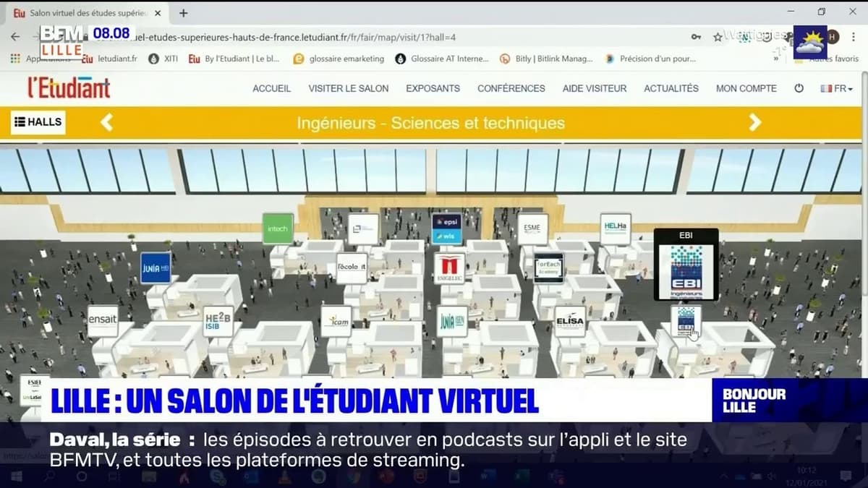This screenshot has width=868, height=488.
Task: Open the Glossaire AT Internet bookmark
Action: pos(443,59)
